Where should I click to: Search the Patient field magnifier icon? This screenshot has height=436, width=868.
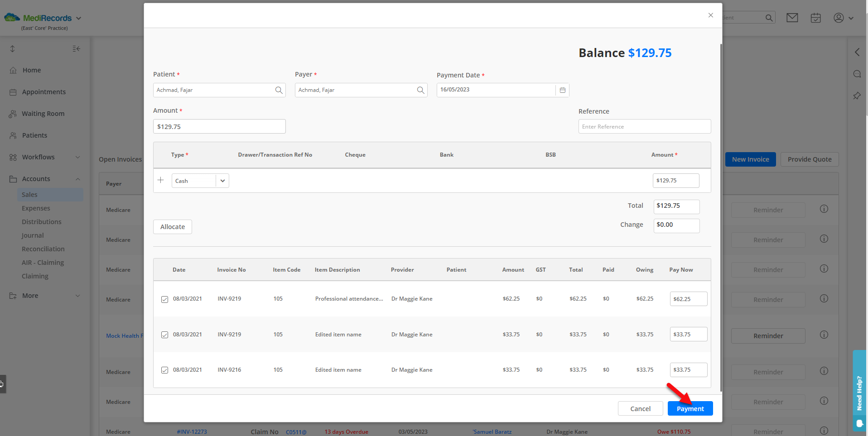(279, 90)
